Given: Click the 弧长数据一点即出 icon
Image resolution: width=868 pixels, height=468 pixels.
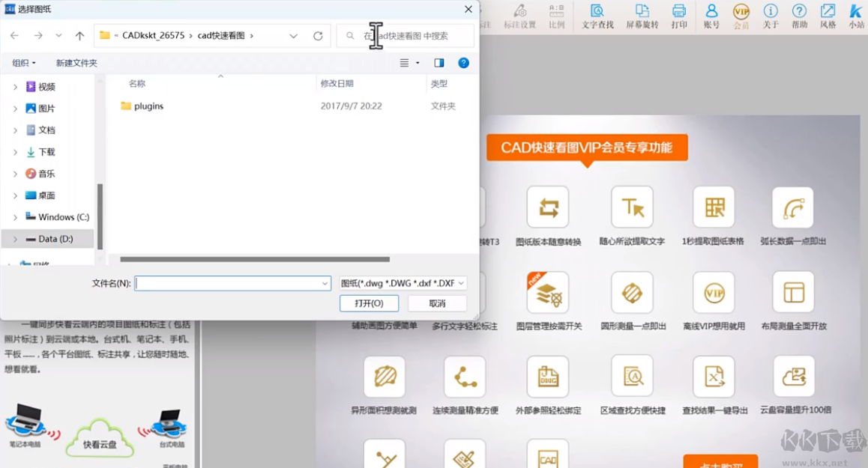Looking at the screenshot, I should point(793,207).
